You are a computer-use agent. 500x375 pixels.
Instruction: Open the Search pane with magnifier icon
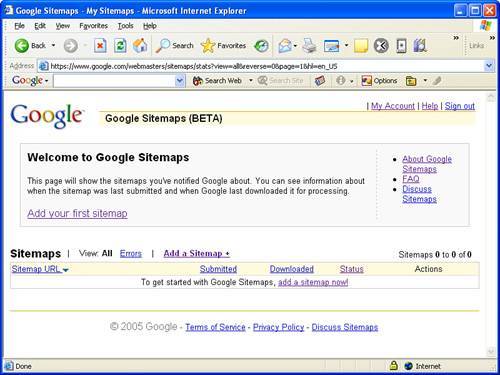click(x=175, y=46)
